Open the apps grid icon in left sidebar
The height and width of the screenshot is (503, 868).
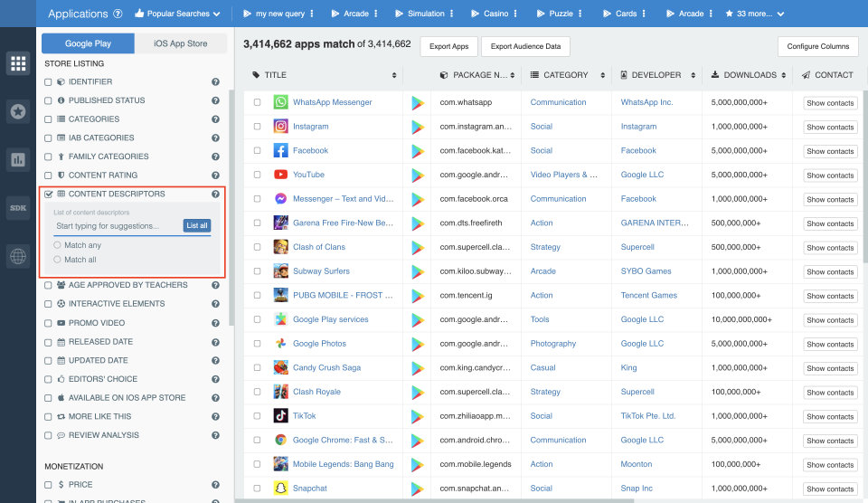click(18, 63)
